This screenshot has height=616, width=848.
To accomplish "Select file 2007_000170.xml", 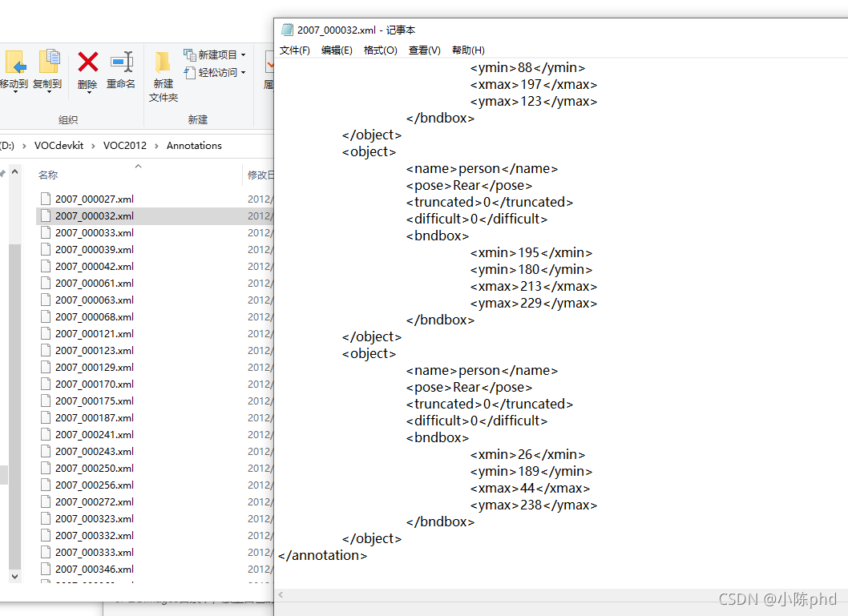I will [x=94, y=384].
